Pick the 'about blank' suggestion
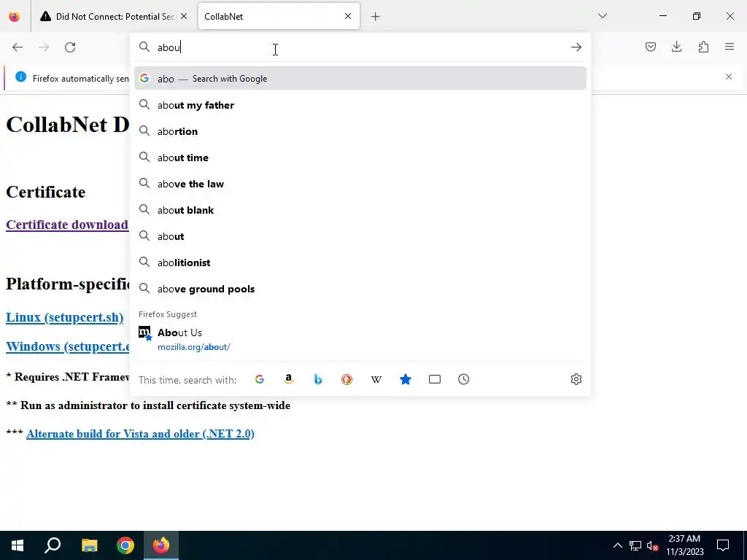 coord(360,209)
